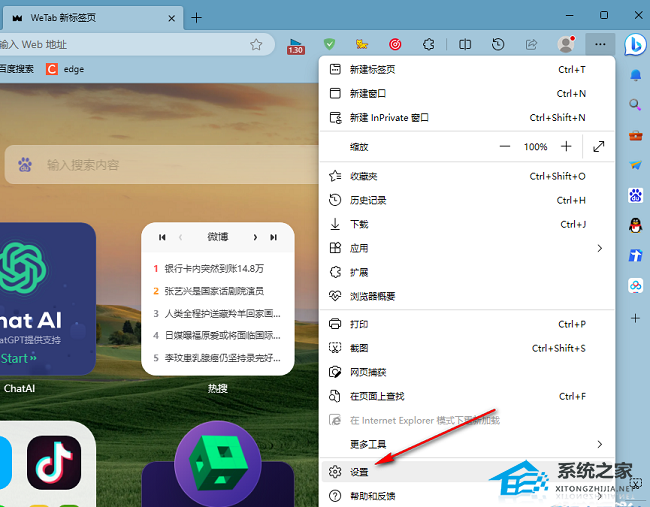Expand the 应用 submenu arrow
The height and width of the screenshot is (507, 650).
(x=599, y=248)
